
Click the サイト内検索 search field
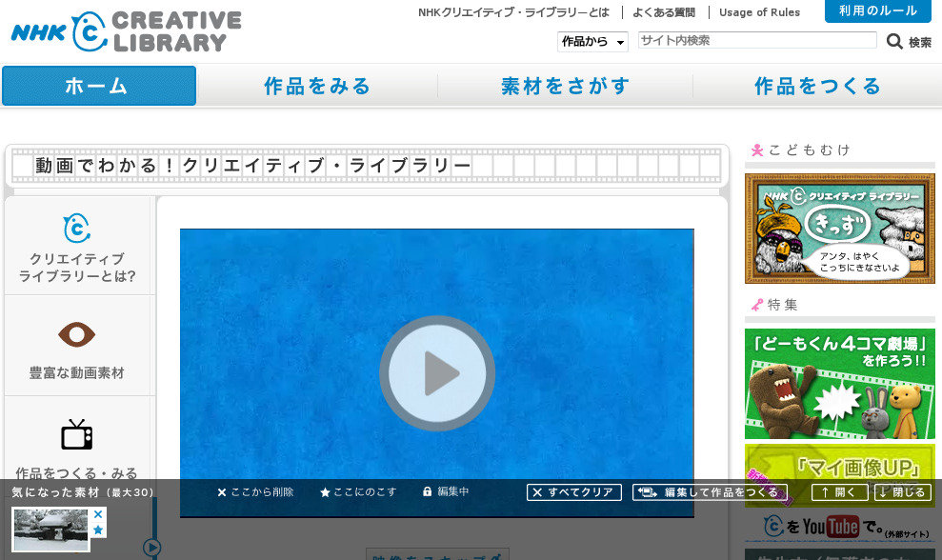pyautogui.click(x=756, y=40)
